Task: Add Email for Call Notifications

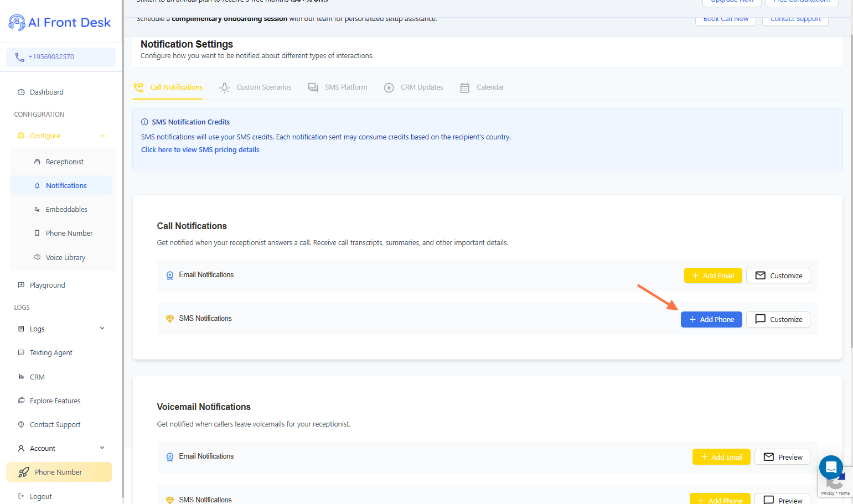Action: tap(713, 276)
